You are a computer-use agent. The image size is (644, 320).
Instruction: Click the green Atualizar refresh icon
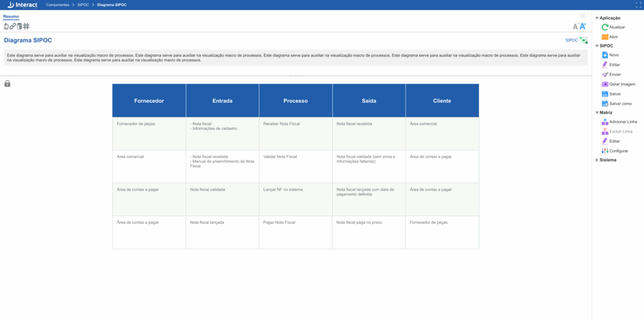click(x=605, y=27)
